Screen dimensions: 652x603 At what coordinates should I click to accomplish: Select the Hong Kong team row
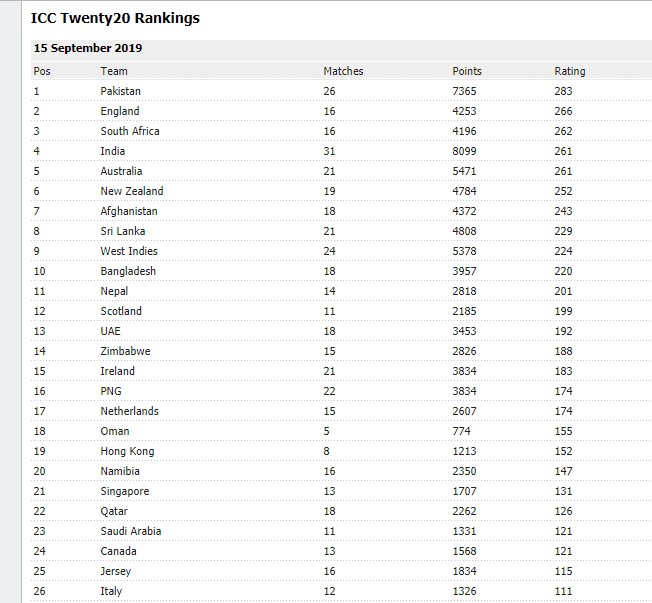coord(127,451)
